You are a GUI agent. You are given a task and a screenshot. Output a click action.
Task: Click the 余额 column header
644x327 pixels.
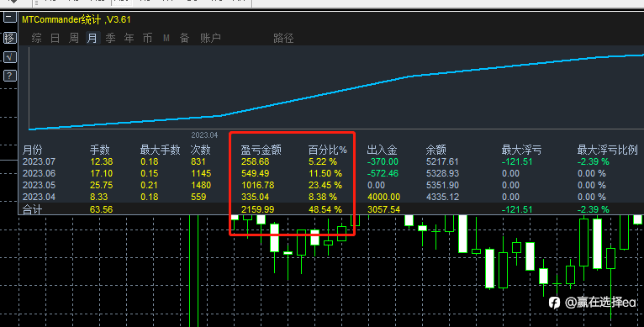point(435,150)
